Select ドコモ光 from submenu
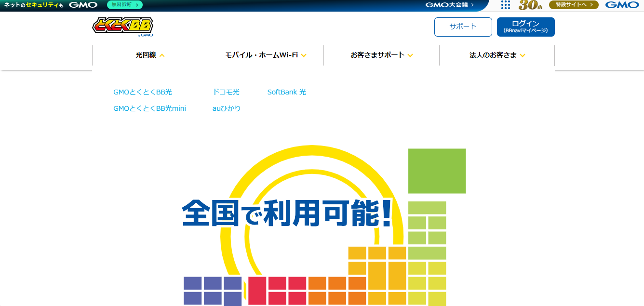This screenshot has width=644, height=306. 226,92
